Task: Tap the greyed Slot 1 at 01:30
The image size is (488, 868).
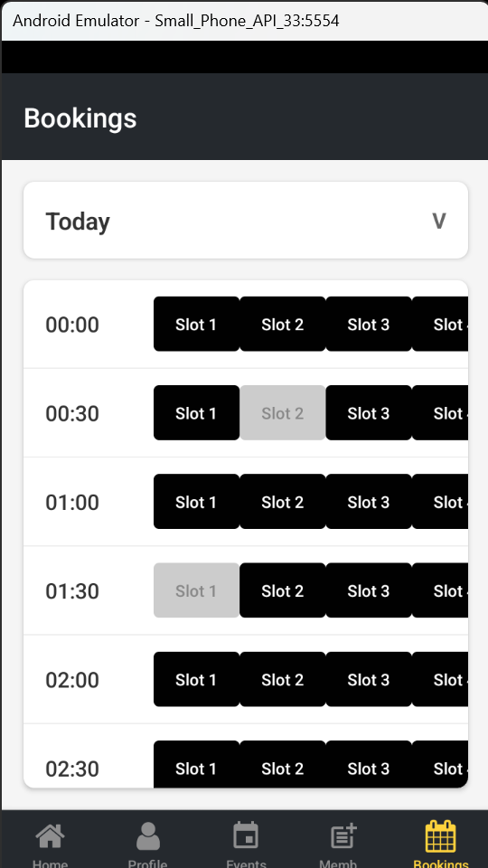Action: pos(196,590)
